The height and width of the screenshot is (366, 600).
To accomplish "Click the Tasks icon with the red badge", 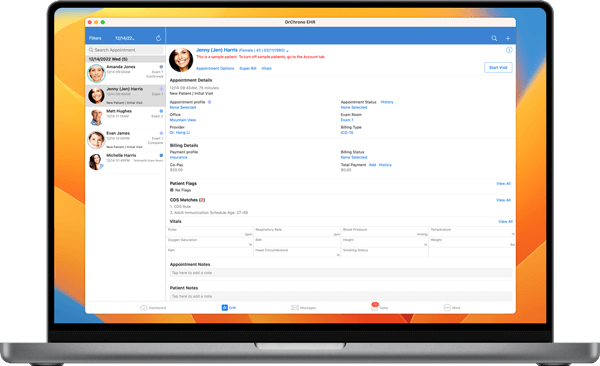I will pyautogui.click(x=375, y=307).
